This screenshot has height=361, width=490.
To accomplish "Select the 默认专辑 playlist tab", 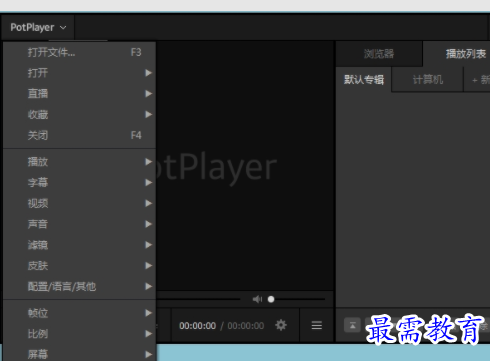I will click(x=364, y=80).
